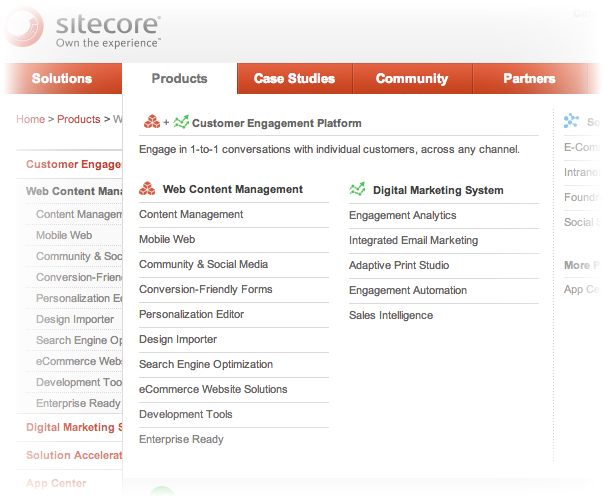Select eCommerce Website Solutions in Products menu
Viewport: 605px width, 500px height.
pos(213,389)
